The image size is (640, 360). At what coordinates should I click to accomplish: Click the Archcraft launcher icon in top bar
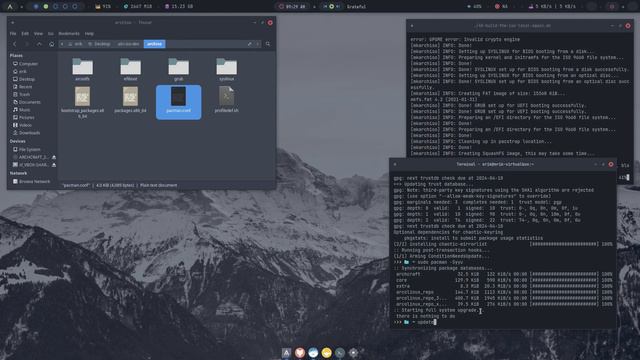point(10,6)
